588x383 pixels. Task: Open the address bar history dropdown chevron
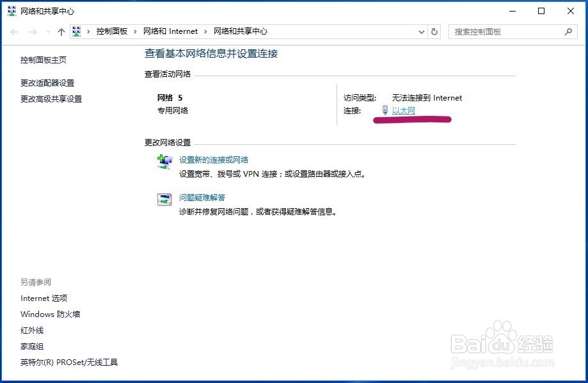421,31
